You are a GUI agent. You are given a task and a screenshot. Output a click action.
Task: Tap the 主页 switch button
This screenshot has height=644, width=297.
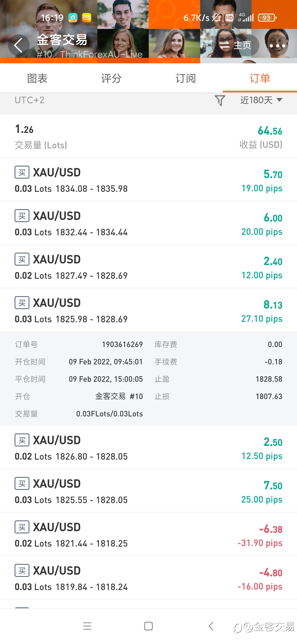pos(236,45)
